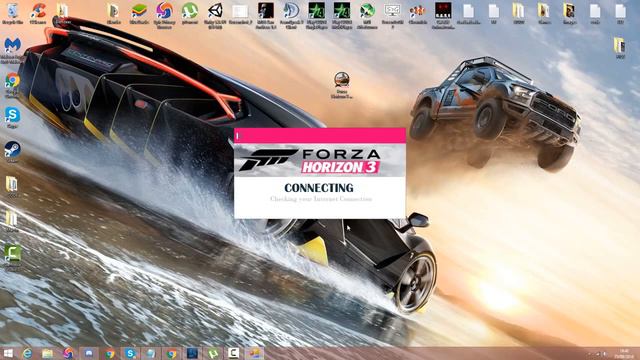Open the TeamSpeak 3 Client shortcut
Viewport: 640px width, 360px height.
[x=291, y=16]
